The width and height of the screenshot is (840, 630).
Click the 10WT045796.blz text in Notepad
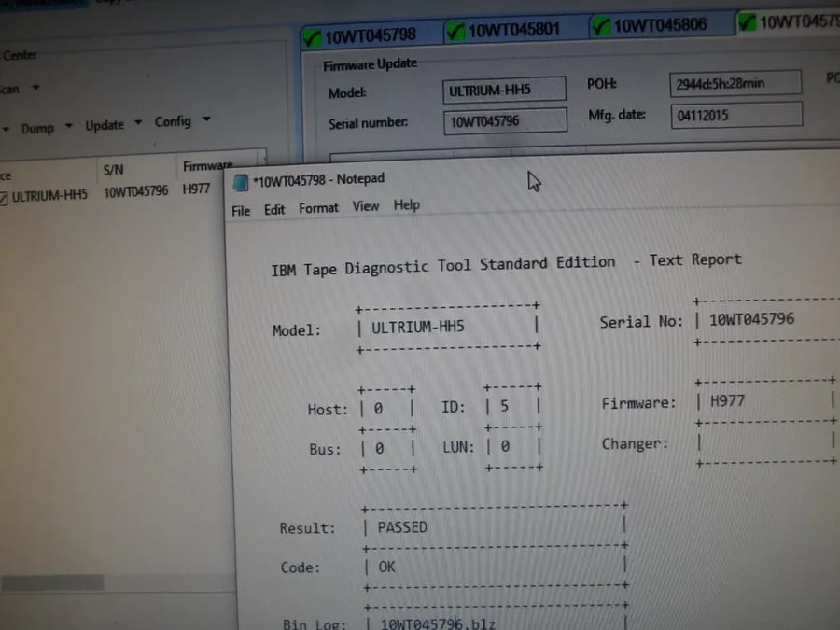click(x=438, y=623)
